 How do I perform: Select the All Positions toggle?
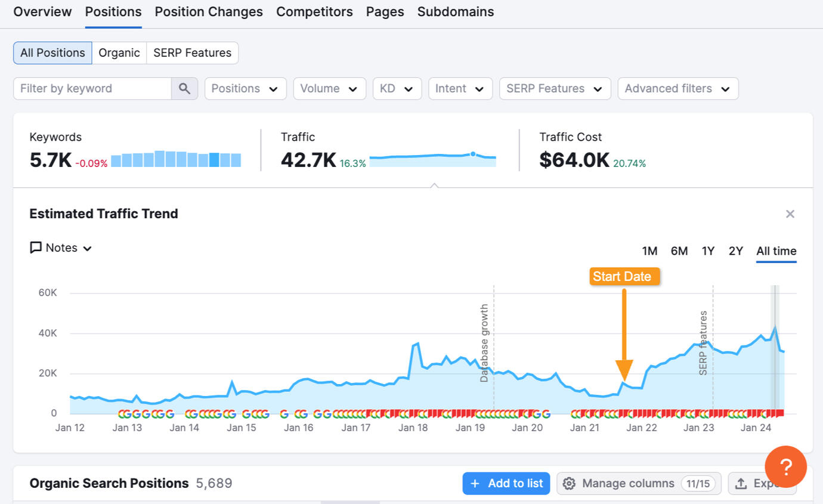[52, 53]
